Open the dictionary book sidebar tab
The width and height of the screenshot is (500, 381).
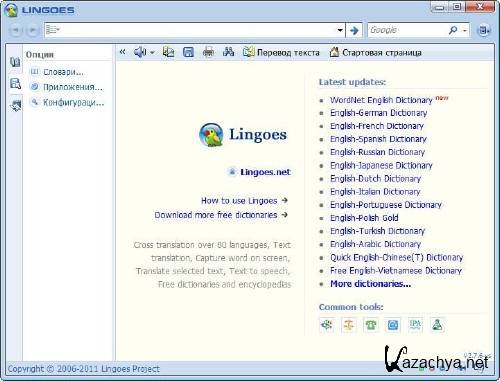click(x=15, y=62)
